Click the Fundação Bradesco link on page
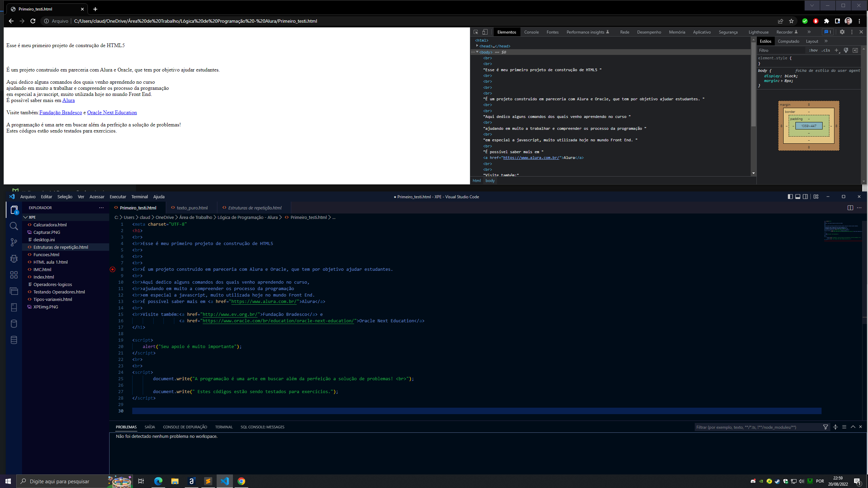The width and height of the screenshot is (868, 488). [x=61, y=113]
